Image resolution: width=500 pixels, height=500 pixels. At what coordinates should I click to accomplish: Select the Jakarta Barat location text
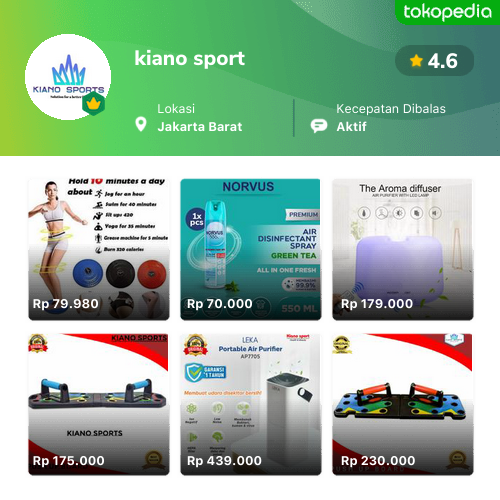click(200, 127)
